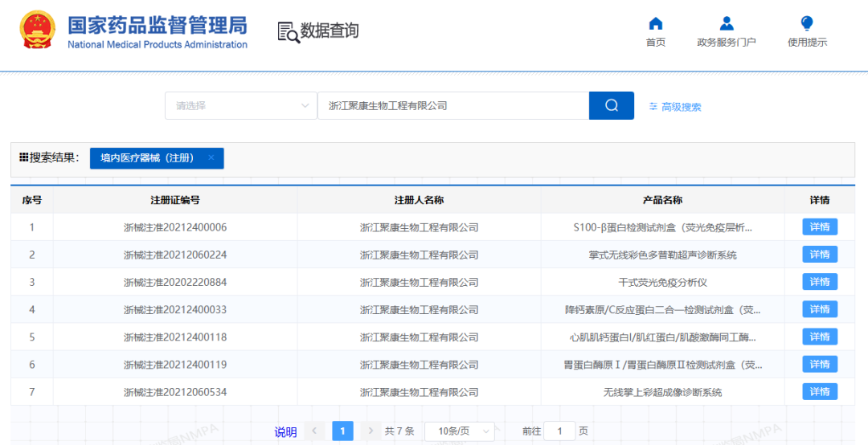Image resolution: width=868 pixels, height=445 pixels.
Task: Open 高级搜索 advanced search
Action: pos(675,107)
